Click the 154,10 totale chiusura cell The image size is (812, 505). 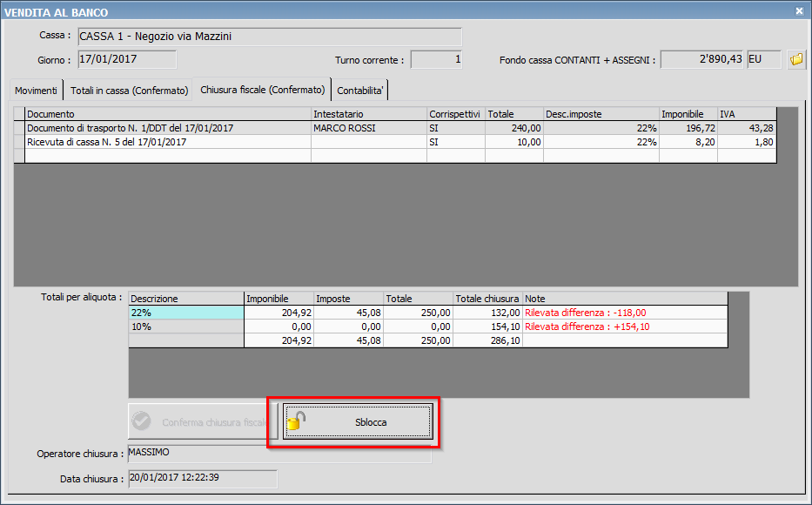coord(488,327)
